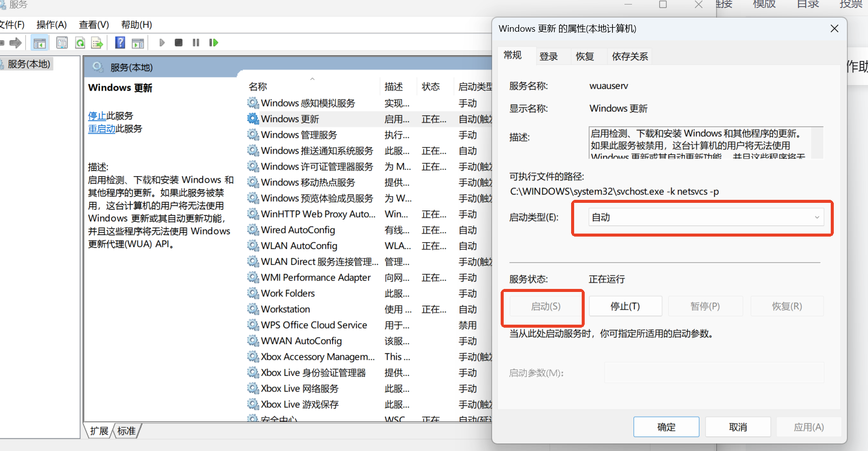Click gear icon of Windows 更新 row
Viewport: 868px width, 451px height.
253,119
